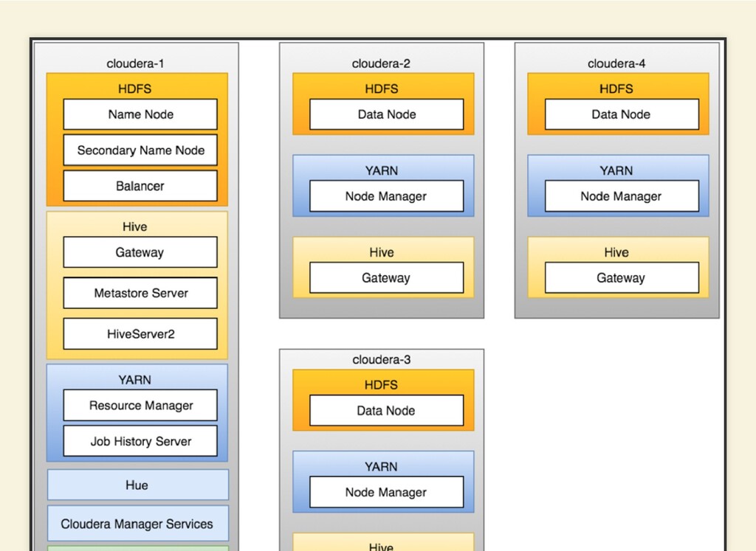The width and height of the screenshot is (756, 551).
Task: Click the cloudera-3 host title
Action: tap(382, 360)
